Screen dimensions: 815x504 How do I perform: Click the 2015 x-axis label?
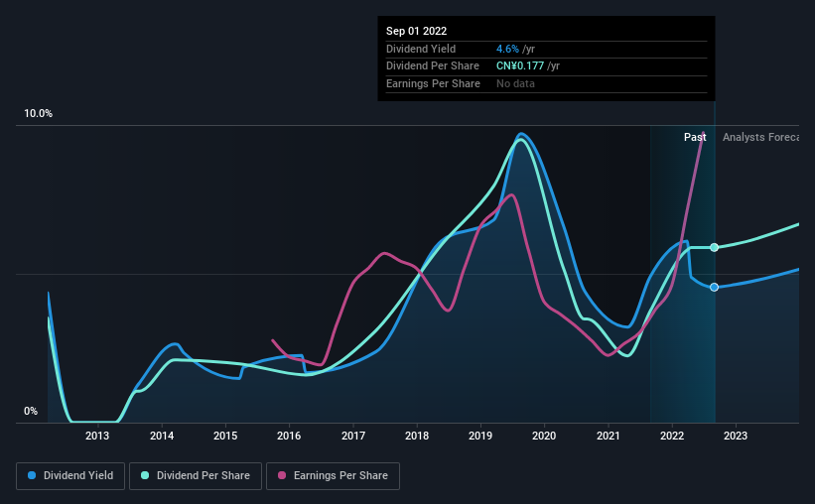pyautogui.click(x=225, y=436)
